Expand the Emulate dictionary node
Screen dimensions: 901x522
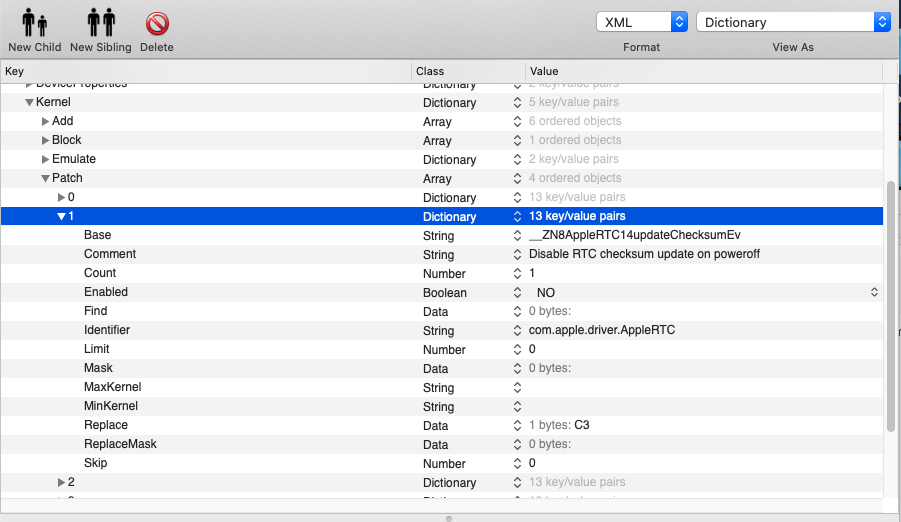[x=45, y=159]
